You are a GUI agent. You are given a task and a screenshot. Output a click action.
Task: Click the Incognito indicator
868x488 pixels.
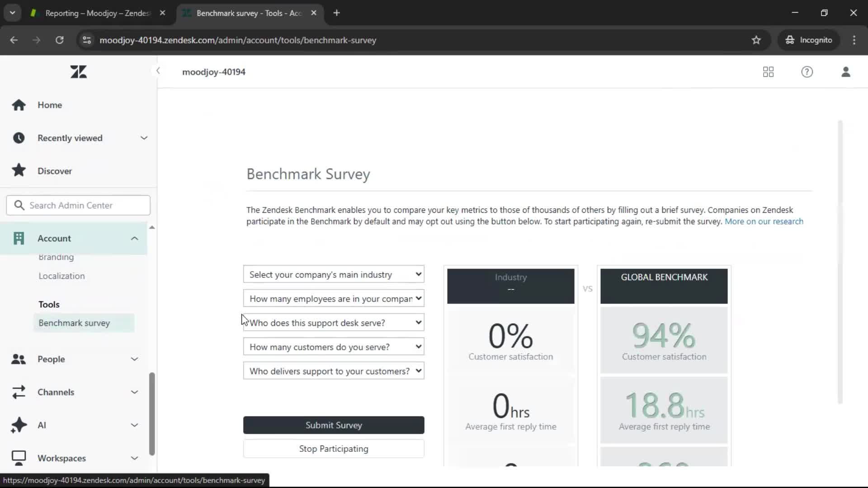[x=809, y=40]
